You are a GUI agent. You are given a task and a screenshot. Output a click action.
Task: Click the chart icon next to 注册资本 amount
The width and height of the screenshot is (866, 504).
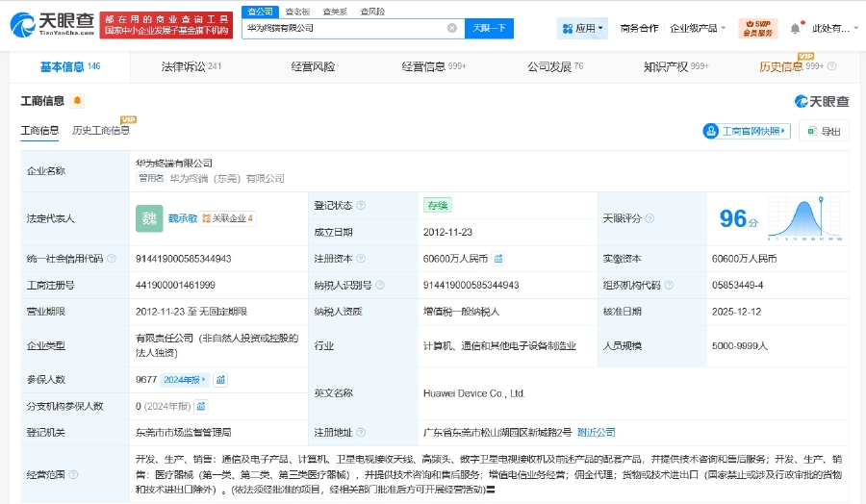498,259
